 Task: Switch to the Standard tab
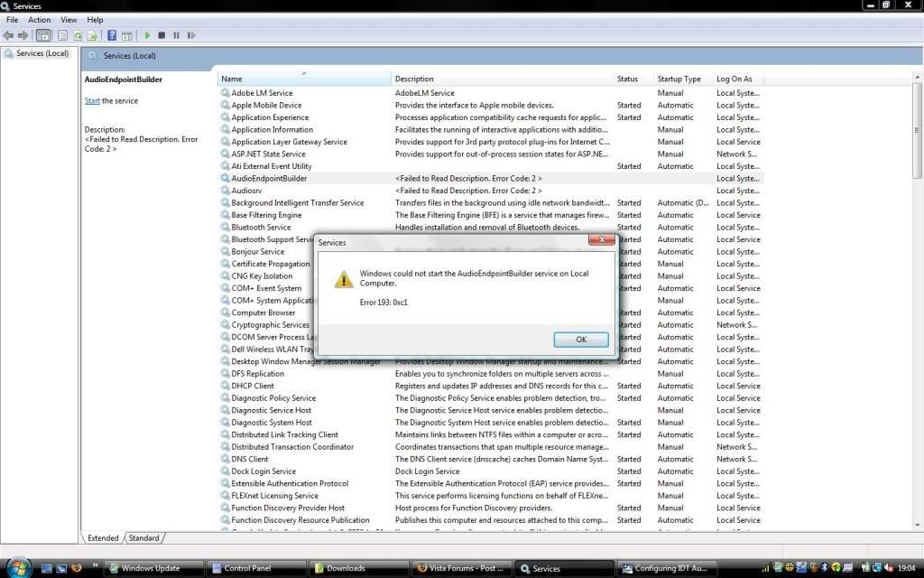coord(143,538)
